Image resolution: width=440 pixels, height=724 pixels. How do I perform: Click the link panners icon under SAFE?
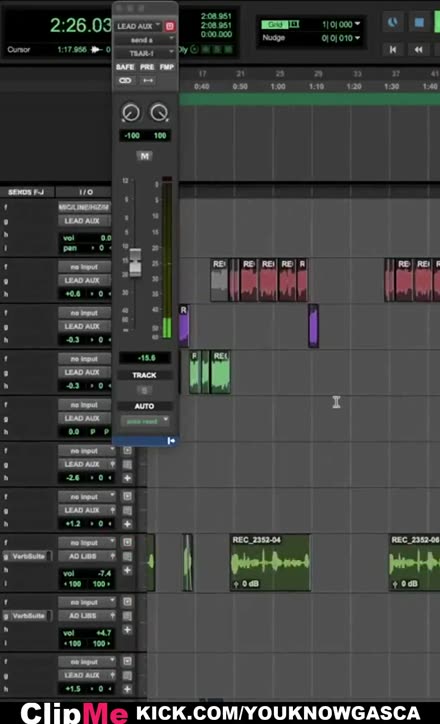(125, 80)
